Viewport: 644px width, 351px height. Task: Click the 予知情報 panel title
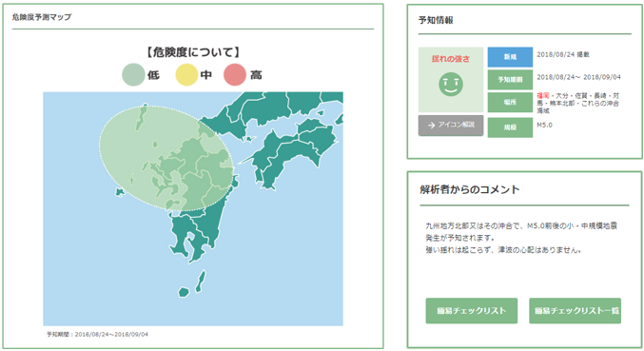click(x=436, y=20)
